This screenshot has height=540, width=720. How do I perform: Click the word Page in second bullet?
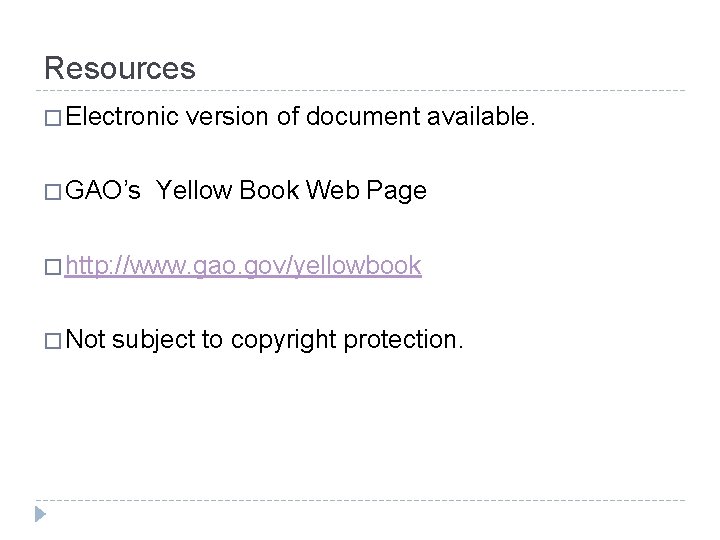pos(399,193)
